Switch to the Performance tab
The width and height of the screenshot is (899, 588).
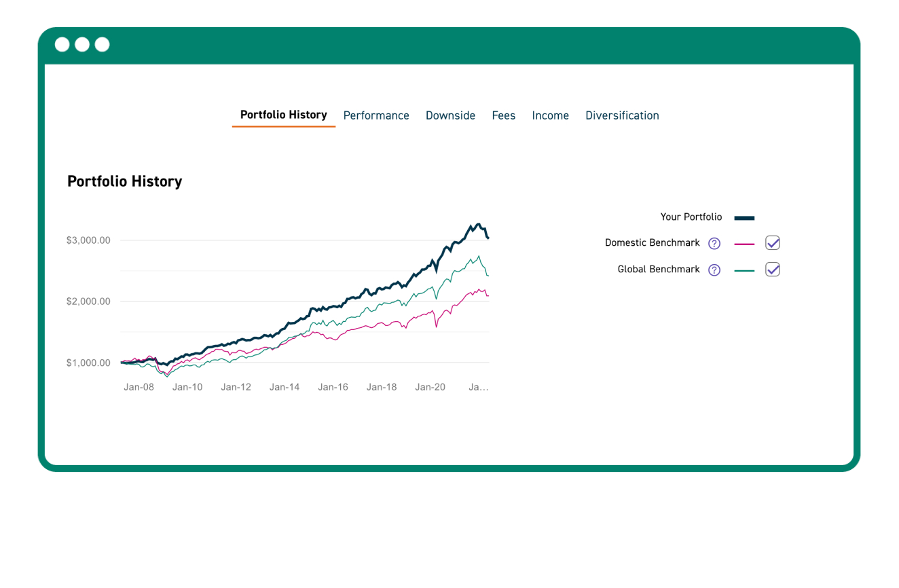pos(376,115)
